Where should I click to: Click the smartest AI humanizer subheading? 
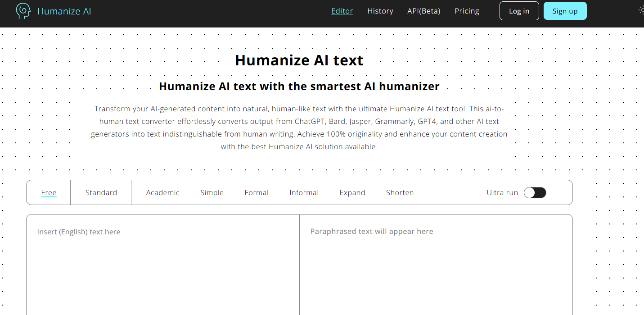(299, 86)
